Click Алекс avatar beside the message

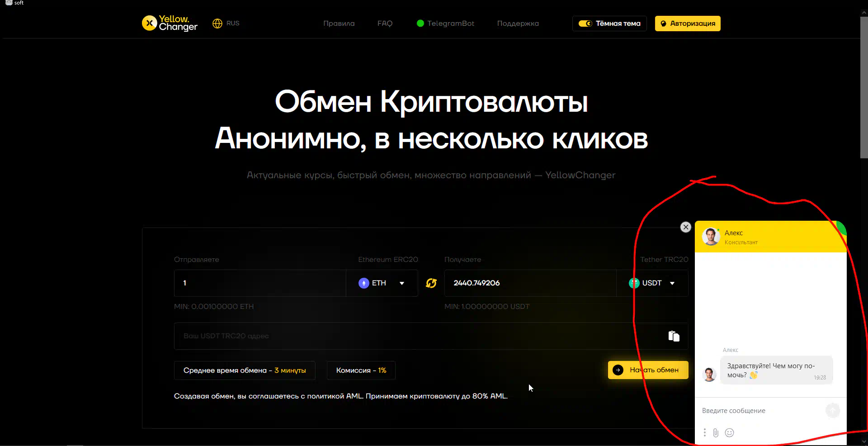click(x=709, y=375)
